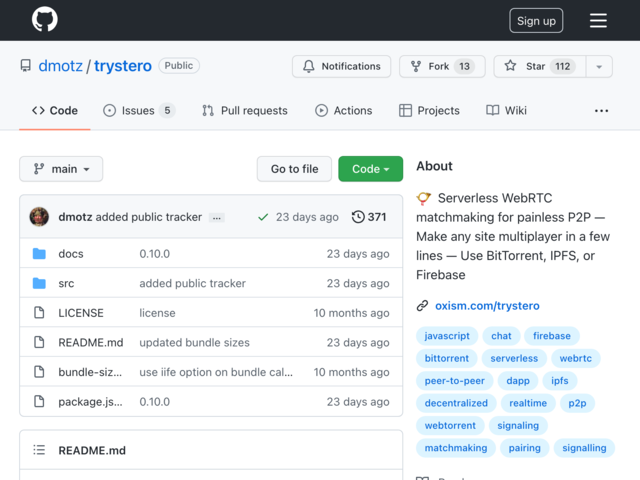Open the green Code clone dropdown
Viewport: 640px width, 480px height.
click(371, 169)
